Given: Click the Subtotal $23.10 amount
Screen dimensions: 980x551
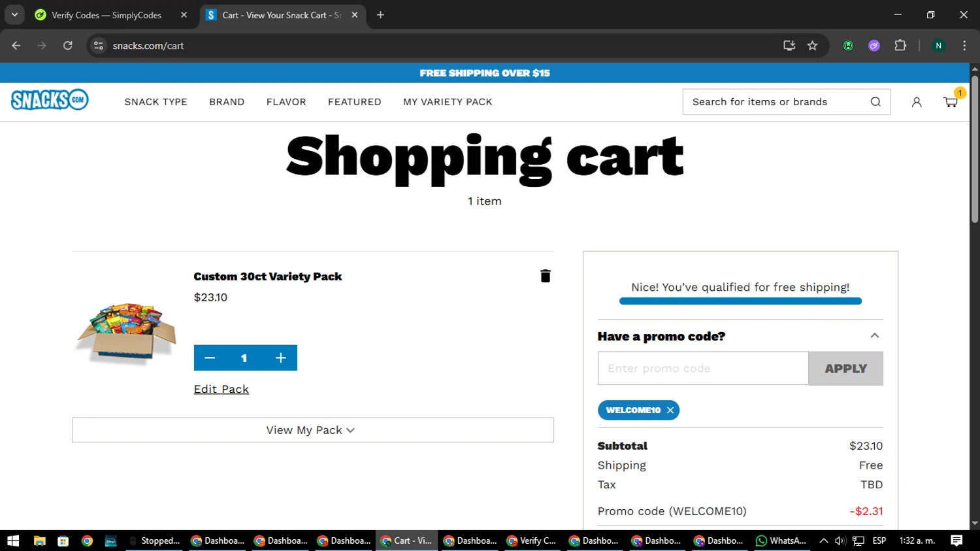Looking at the screenshot, I should coord(866,446).
